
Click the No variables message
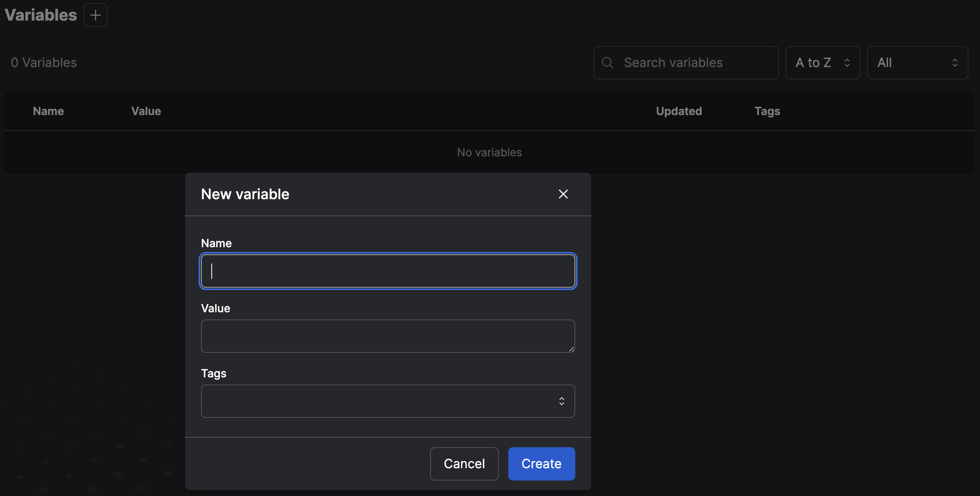pyautogui.click(x=490, y=152)
